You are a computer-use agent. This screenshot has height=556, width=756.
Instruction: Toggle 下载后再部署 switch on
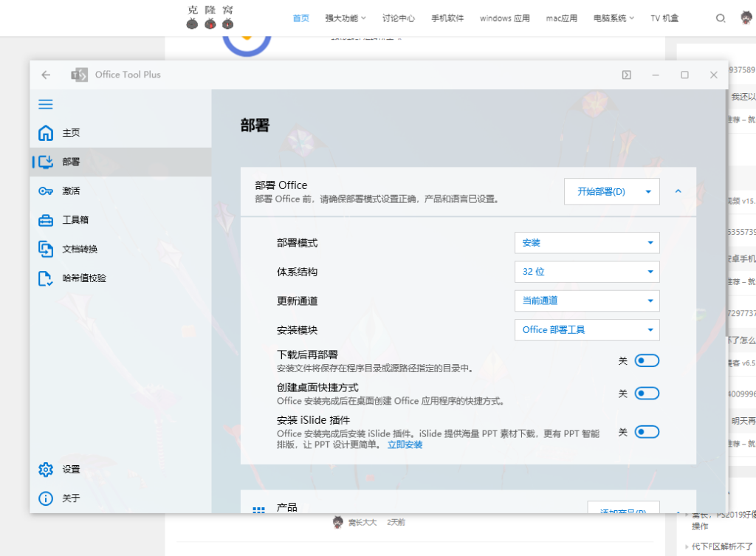point(647,361)
